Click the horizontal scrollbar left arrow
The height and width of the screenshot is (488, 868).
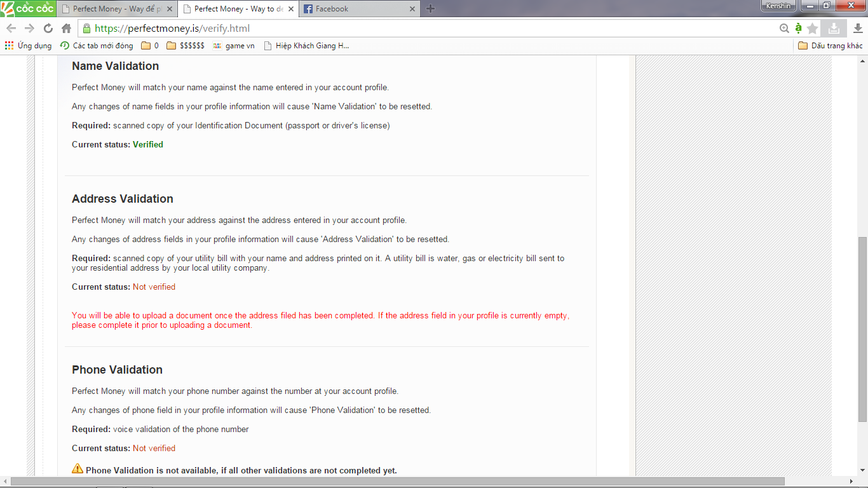[4, 482]
